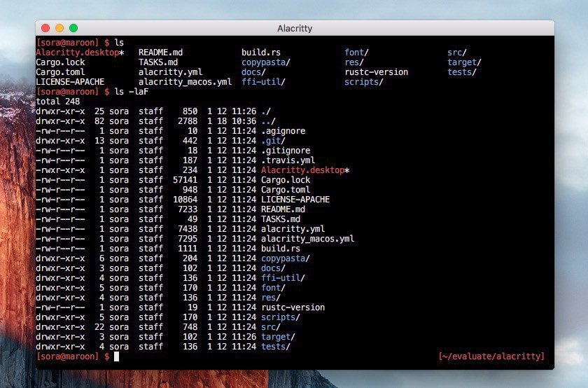Click the 'total 248' line
Image resolution: width=588 pixels, height=388 pixels.
click(x=57, y=102)
